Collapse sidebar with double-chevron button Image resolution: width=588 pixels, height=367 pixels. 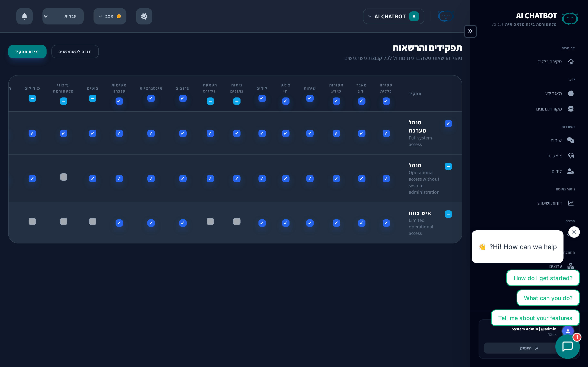470,31
